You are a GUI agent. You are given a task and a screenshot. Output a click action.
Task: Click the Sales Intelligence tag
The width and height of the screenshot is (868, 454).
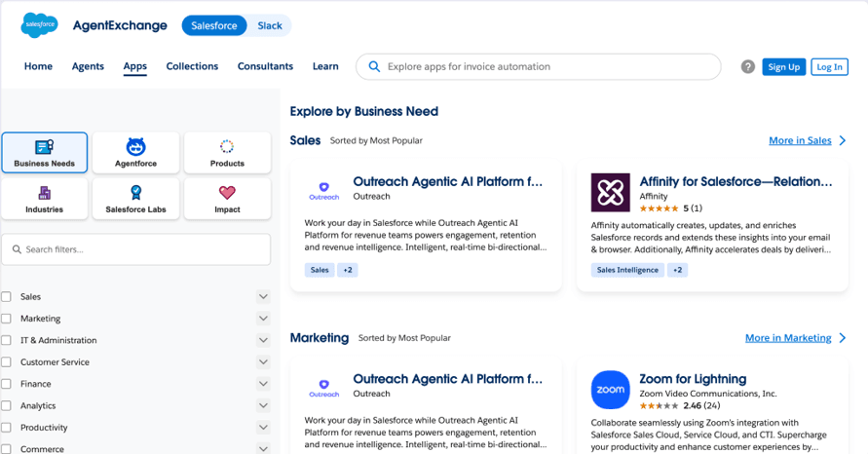[x=627, y=270]
